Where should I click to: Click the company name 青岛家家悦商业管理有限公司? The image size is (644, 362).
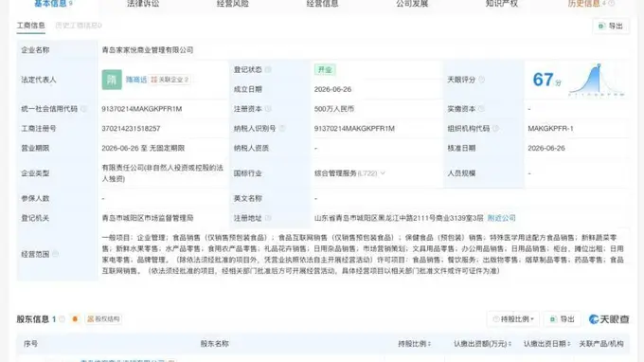(148, 50)
